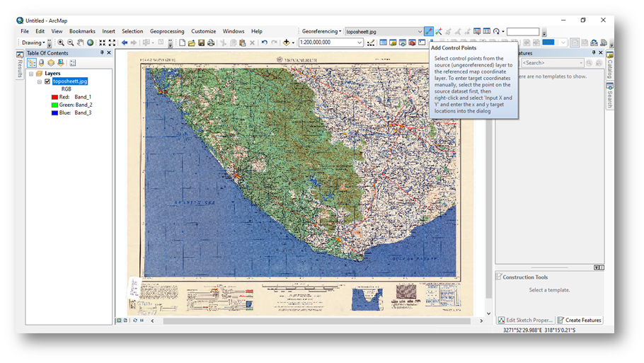Open the template Search dropdown arrow
This screenshot has height=363, width=644.
pos(581,63)
